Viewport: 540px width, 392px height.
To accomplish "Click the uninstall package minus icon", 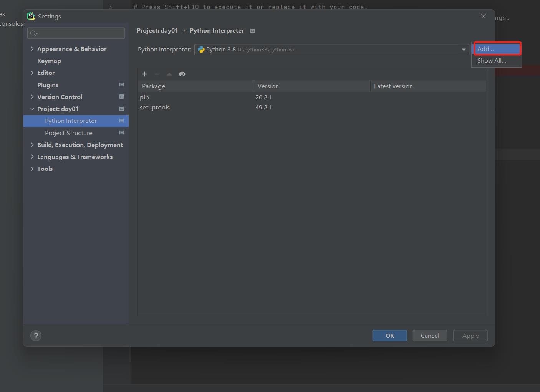I will (157, 74).
